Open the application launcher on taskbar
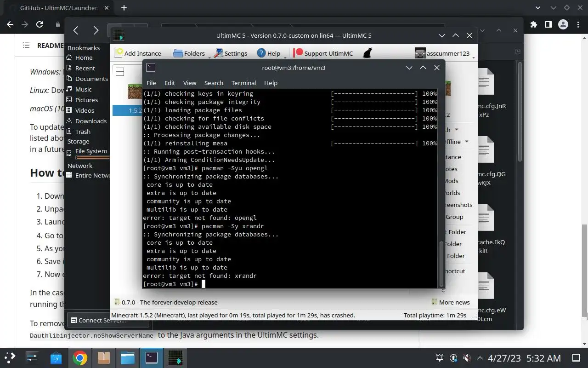 tap(10, 357)
